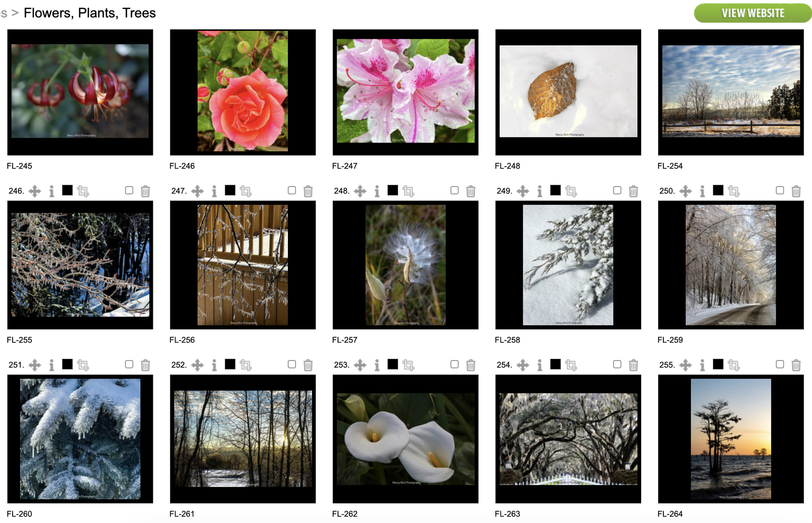Delete image 250 using the trash icon
The image size is (812, 523).
click(x=796, y=191)
